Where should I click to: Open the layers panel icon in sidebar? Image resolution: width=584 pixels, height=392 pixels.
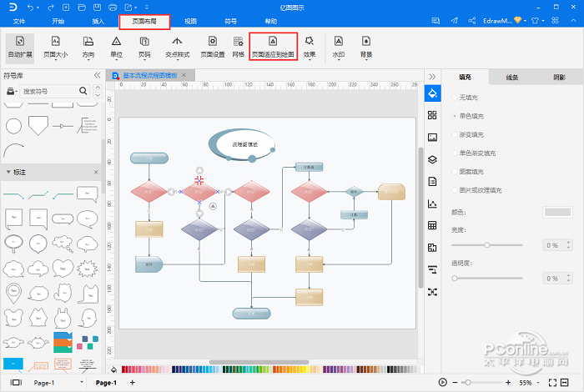pyautogui.click(x=432, y=159)
